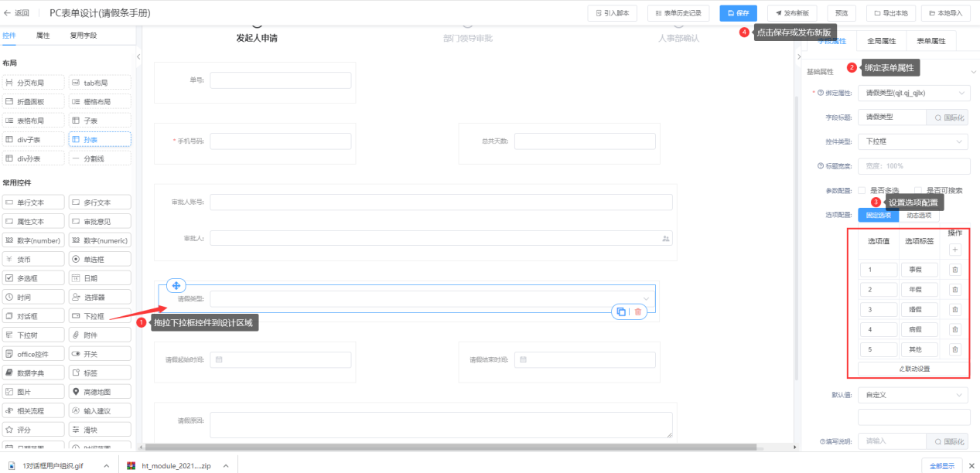Switch to the 属性 tab
This screenshot has width=980, height=473.
coord(43,35)
